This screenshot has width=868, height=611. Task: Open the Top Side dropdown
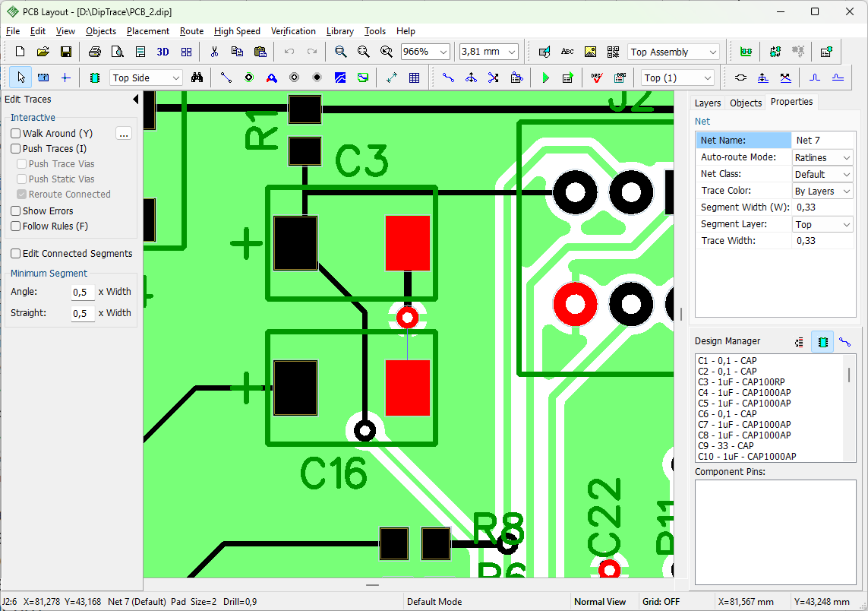tap(146, 78)
